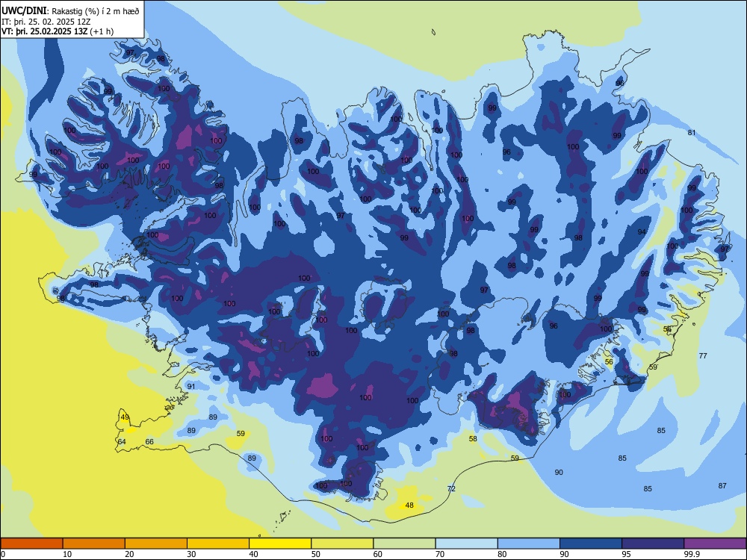Click the '50' legend scale label
Image resolution: width=747 pixels, height=560 pixels.
click(316, 554)
